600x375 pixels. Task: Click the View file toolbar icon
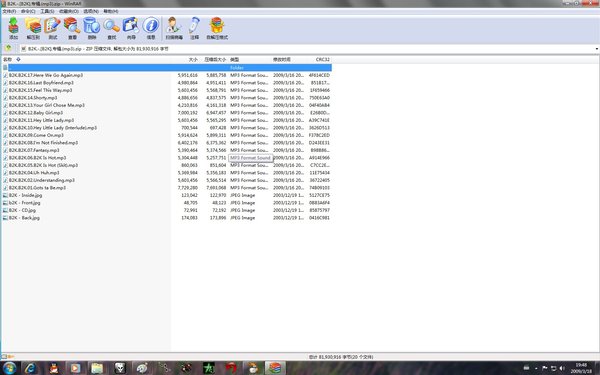point(72,29)
